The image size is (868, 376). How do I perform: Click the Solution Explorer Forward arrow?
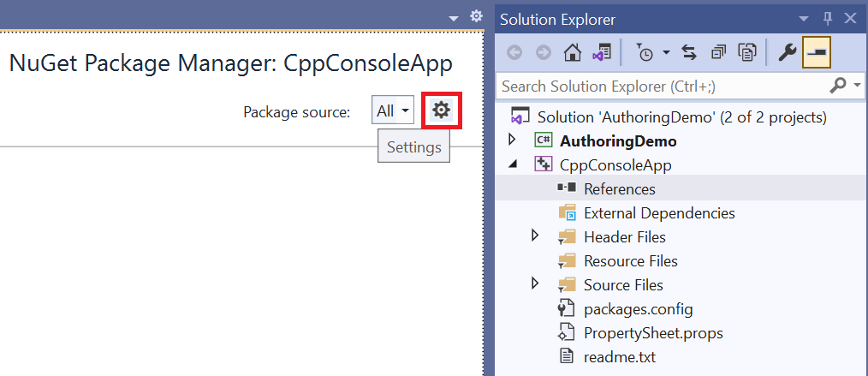click(x=544, y=52)
